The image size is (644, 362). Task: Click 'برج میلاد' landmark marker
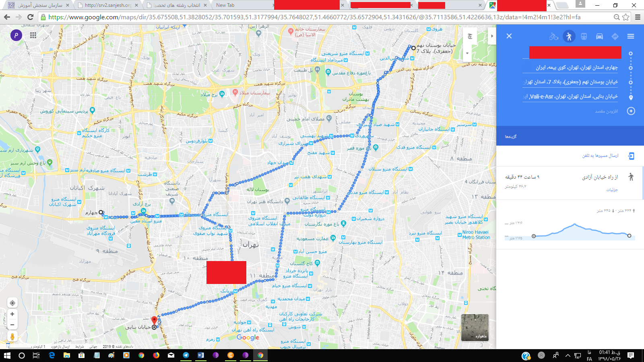(222, 95)
